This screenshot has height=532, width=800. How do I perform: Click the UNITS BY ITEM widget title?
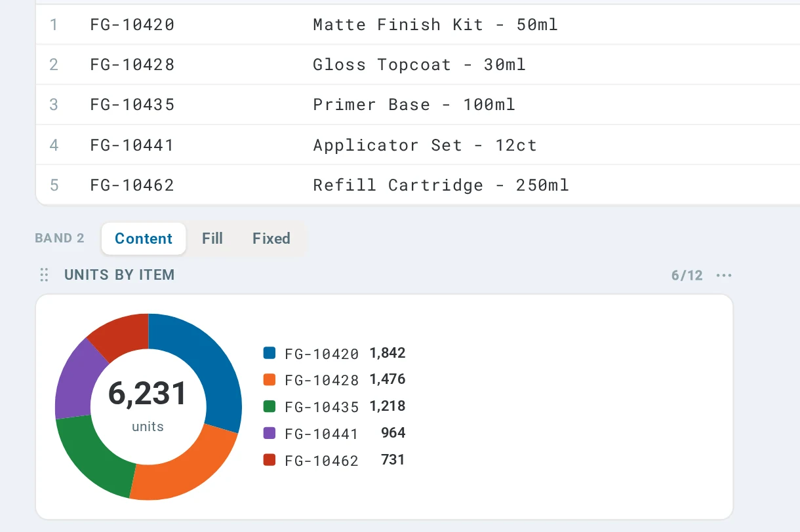119,275
